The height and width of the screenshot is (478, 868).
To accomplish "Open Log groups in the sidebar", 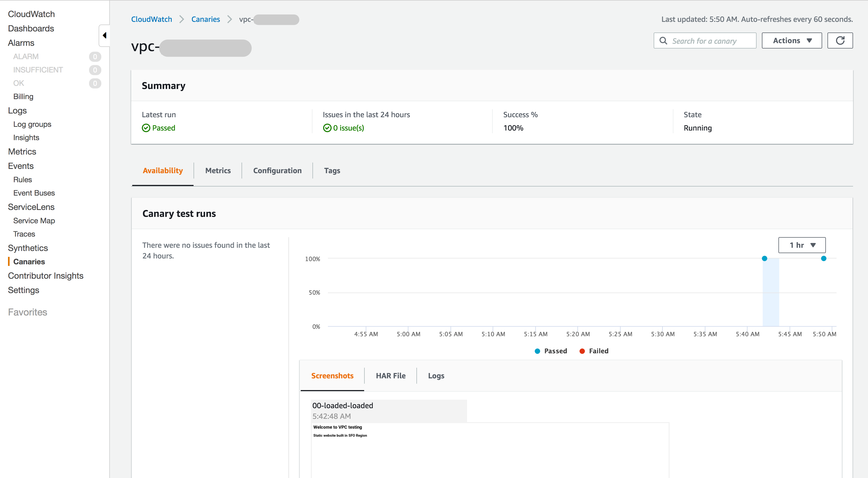I will click(32, 124).
